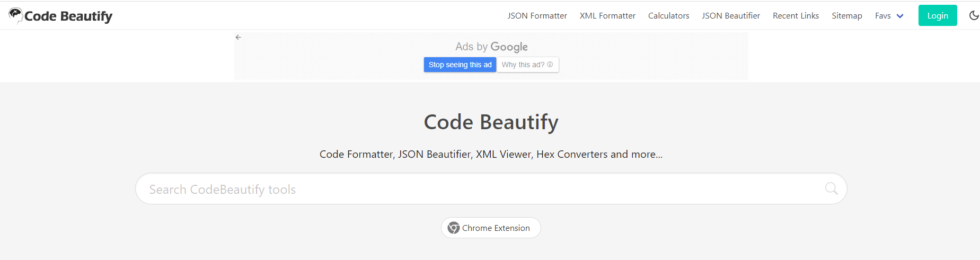Click the green Login button
980x260 pixels.
pyautogui.click(x=938, y=15)
